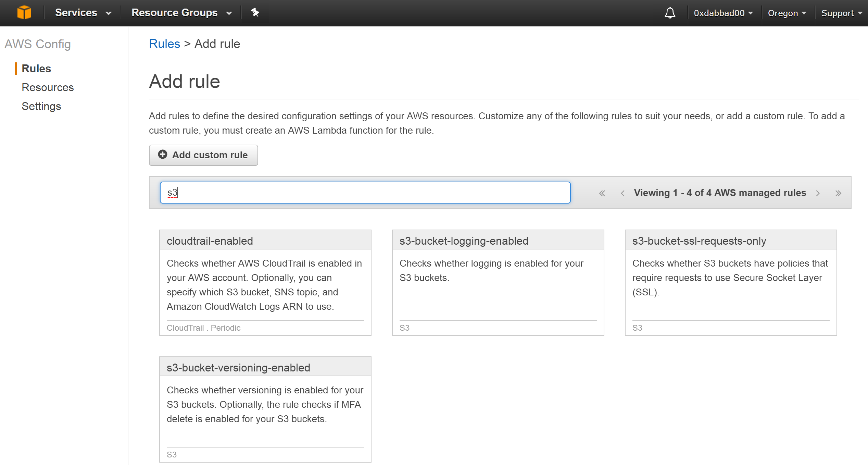
Task: Click the AWS Config sidebar title
Action: 38,44
